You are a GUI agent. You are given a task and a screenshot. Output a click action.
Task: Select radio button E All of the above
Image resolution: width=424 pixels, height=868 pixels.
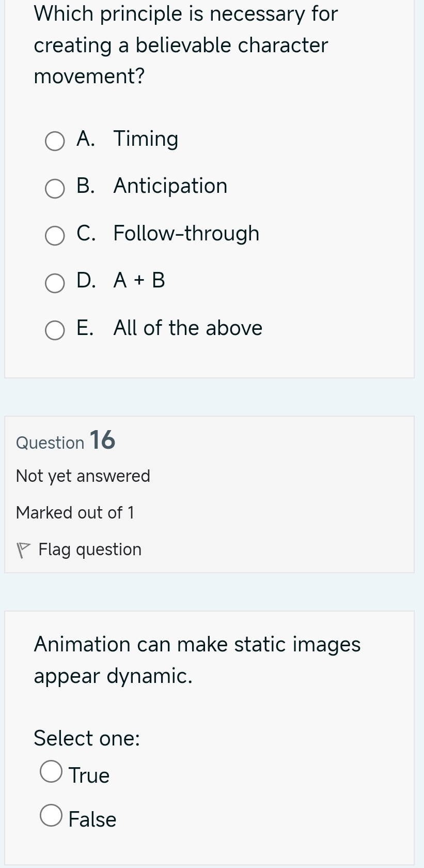point(55,330)
